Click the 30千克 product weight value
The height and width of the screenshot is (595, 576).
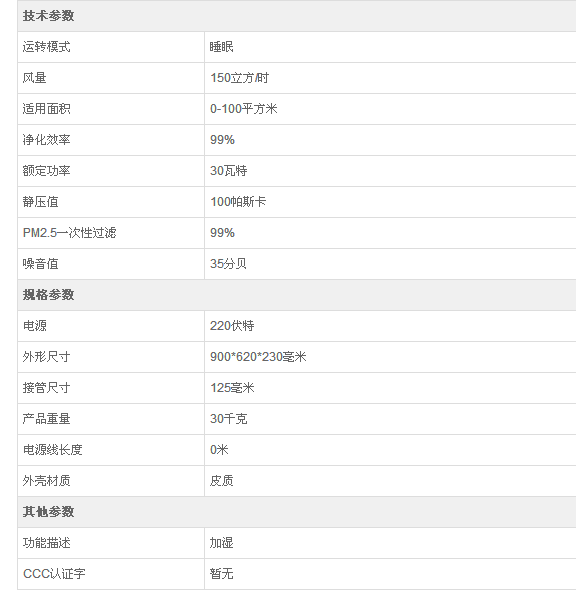pyautogui.click(x=229, y=419)
